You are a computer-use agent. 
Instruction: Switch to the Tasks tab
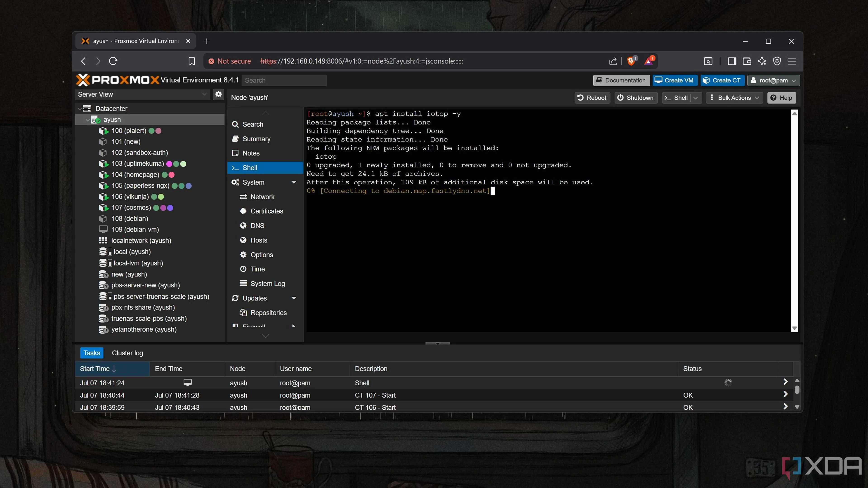tap(92, 353)
